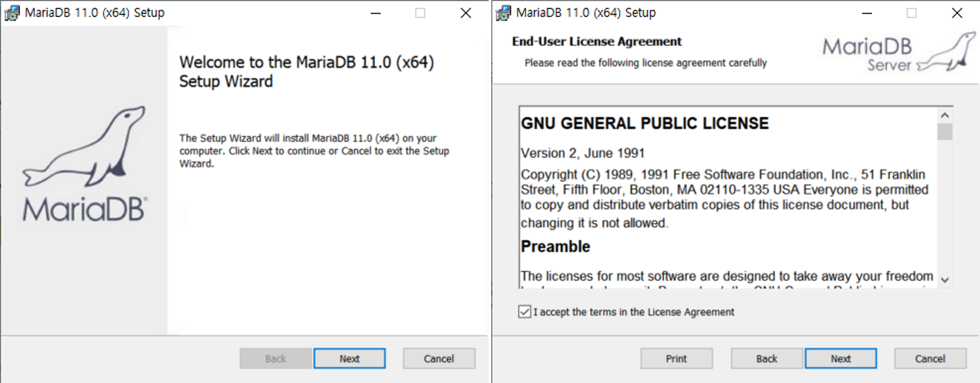The image size is (980, 383).
Task: Click the MariaDB seal logo in sidebar
Action: tap(83, 164)
